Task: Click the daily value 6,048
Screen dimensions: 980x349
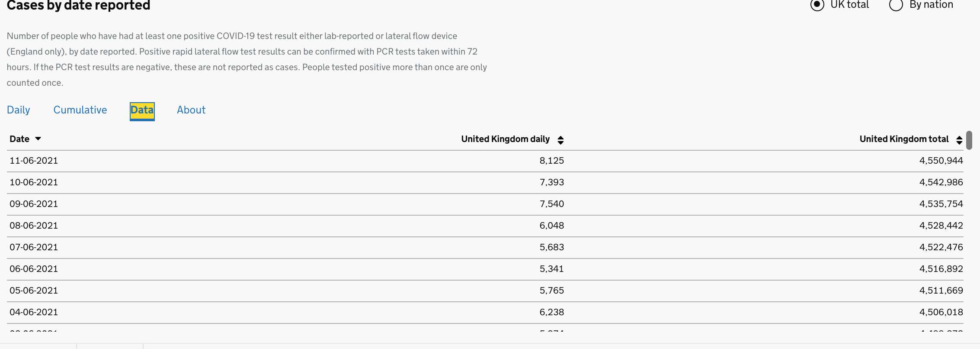Action: (551, 226)
